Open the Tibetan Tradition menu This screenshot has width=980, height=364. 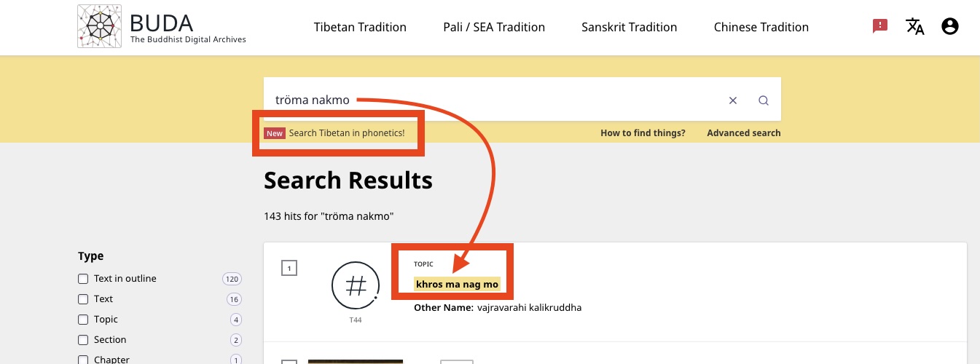[x=360, y=27]
